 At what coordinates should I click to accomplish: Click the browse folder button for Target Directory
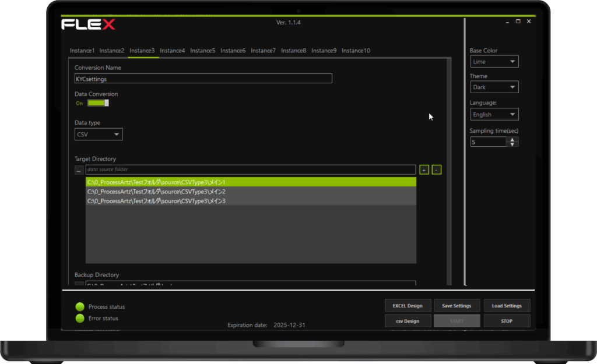point(79,170)
